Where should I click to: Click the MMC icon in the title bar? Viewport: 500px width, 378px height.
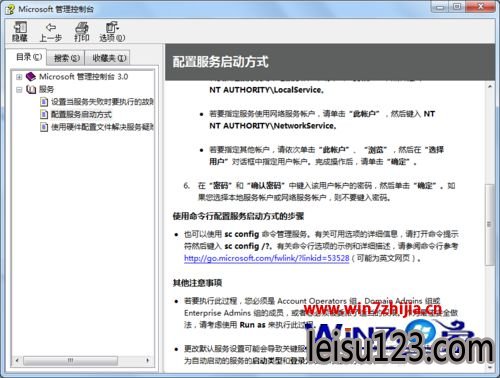(10, 9)
